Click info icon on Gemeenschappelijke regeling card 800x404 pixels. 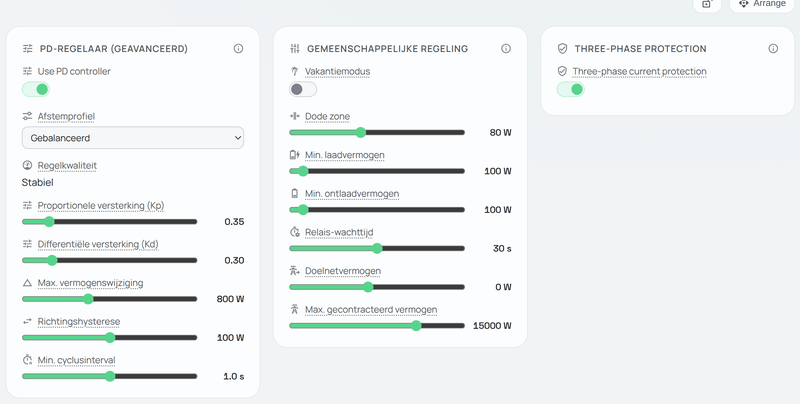click(x=506, y=48)
